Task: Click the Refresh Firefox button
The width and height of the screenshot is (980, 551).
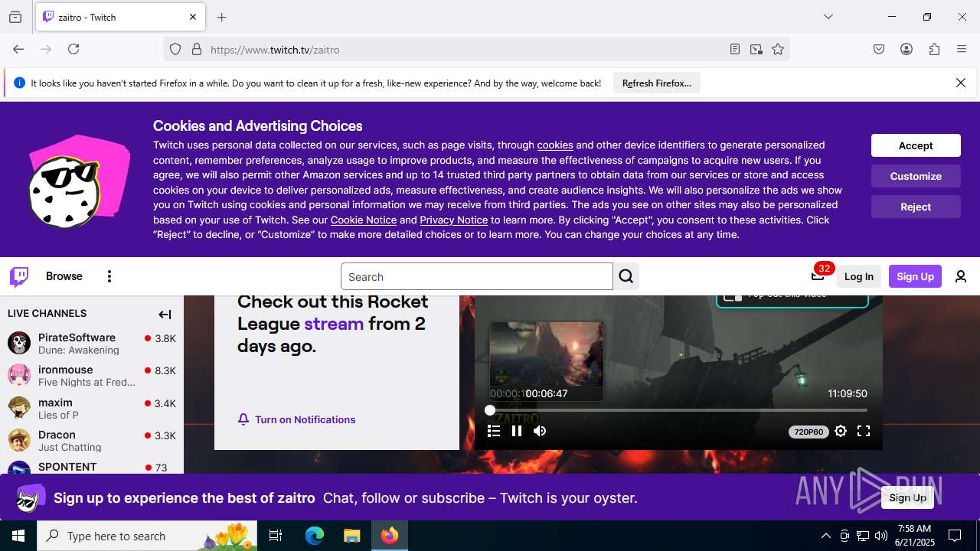Action: coord(657,83)
